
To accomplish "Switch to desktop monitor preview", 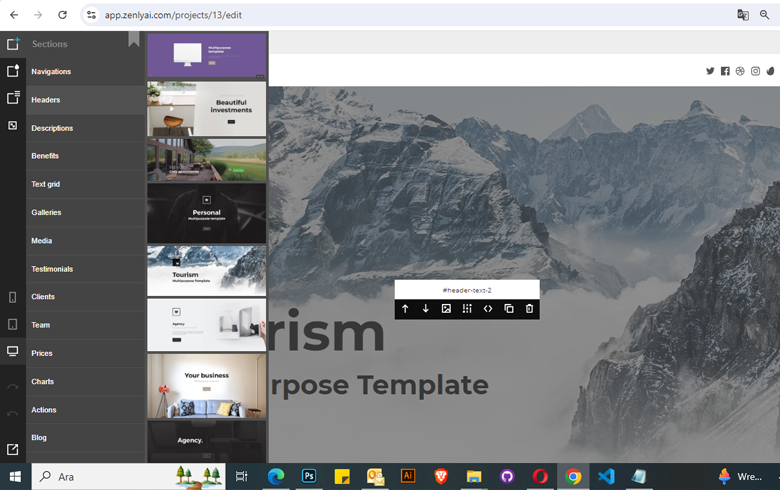I will pos(13,352).
